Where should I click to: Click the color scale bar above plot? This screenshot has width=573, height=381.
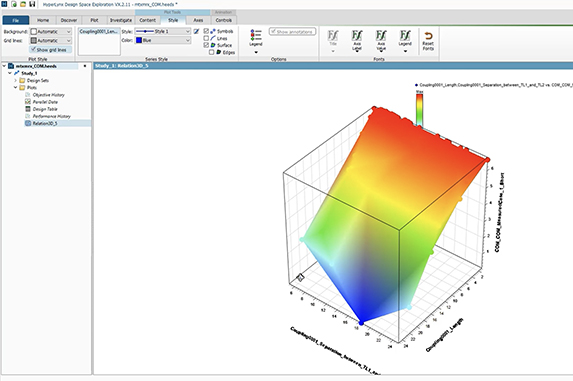420,110
